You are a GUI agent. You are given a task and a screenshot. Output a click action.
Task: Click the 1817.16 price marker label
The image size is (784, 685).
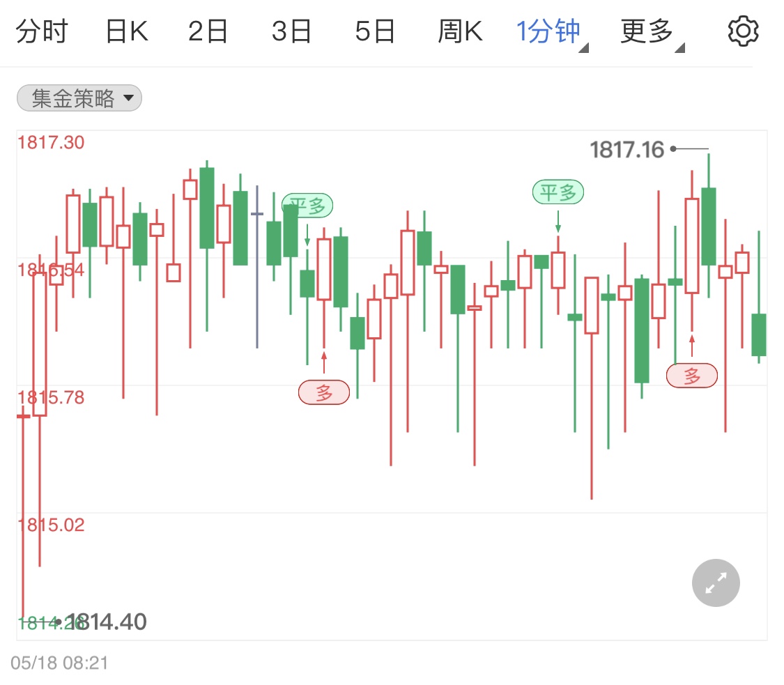point(625,148)
